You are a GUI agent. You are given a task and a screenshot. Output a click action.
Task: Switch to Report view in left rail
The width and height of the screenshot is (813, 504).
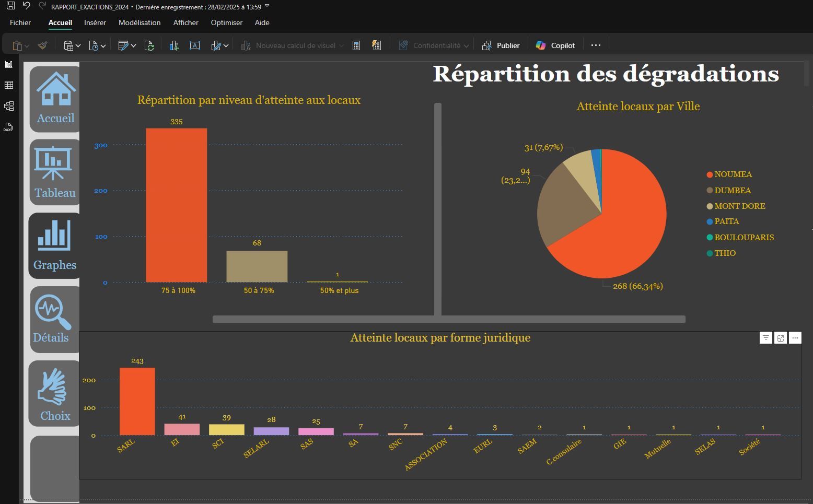[9, 64]
